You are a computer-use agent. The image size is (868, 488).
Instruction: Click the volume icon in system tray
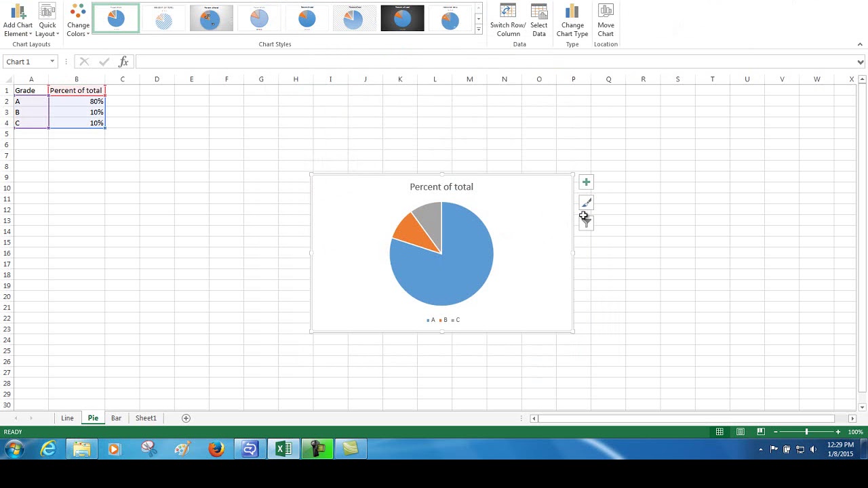coord(813,449)
